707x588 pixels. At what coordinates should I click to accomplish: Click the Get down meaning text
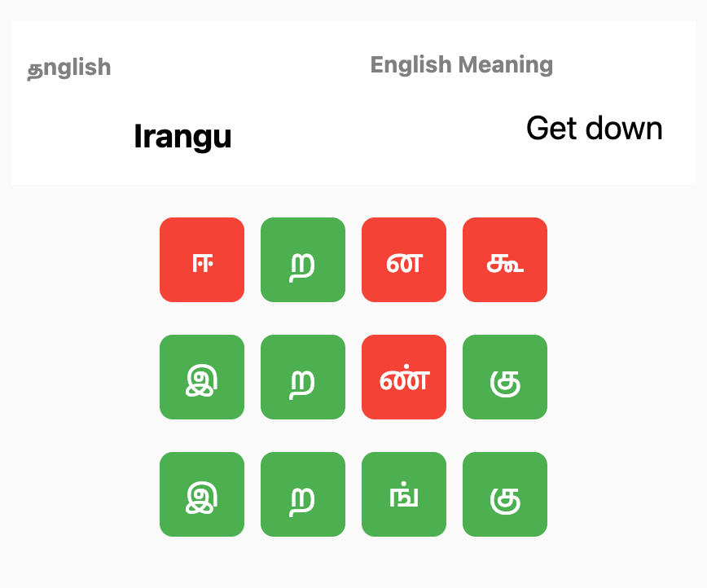click(594, 128)
